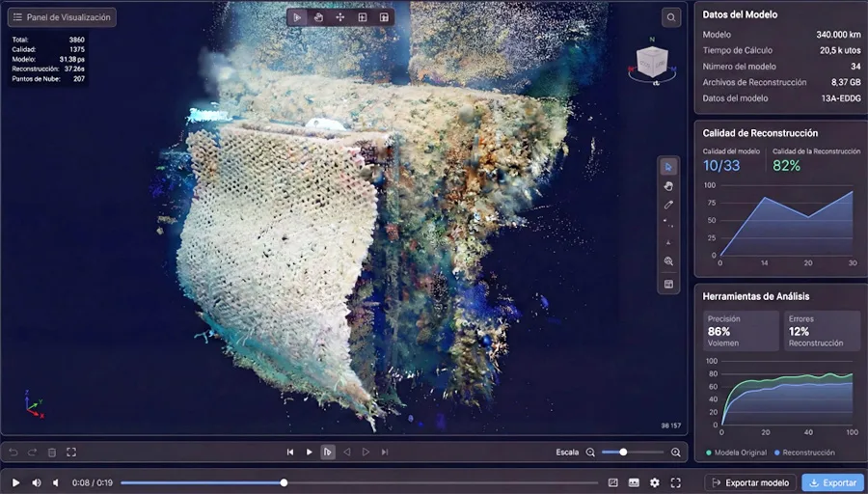
Task: Toggle fullscreen in the player bar
Action: pos(676,482)
